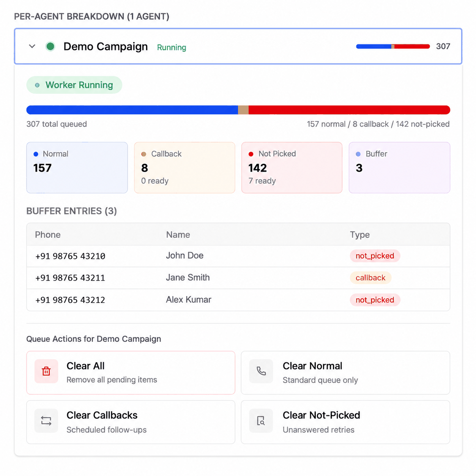Screen dimensions: 476x476
Task: Click the PER-AGENT BREAKDOWN (1 AGENT) heading
Action: click(x=92, y=17)
